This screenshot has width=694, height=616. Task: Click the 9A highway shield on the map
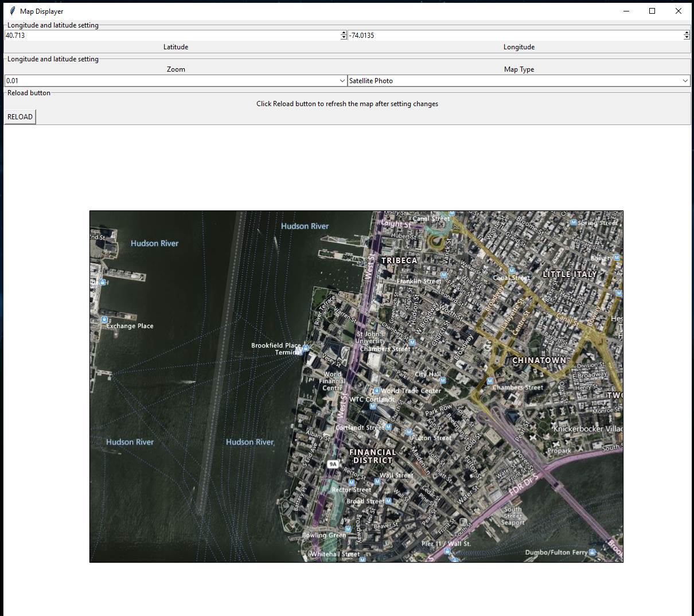click(333, 463)
